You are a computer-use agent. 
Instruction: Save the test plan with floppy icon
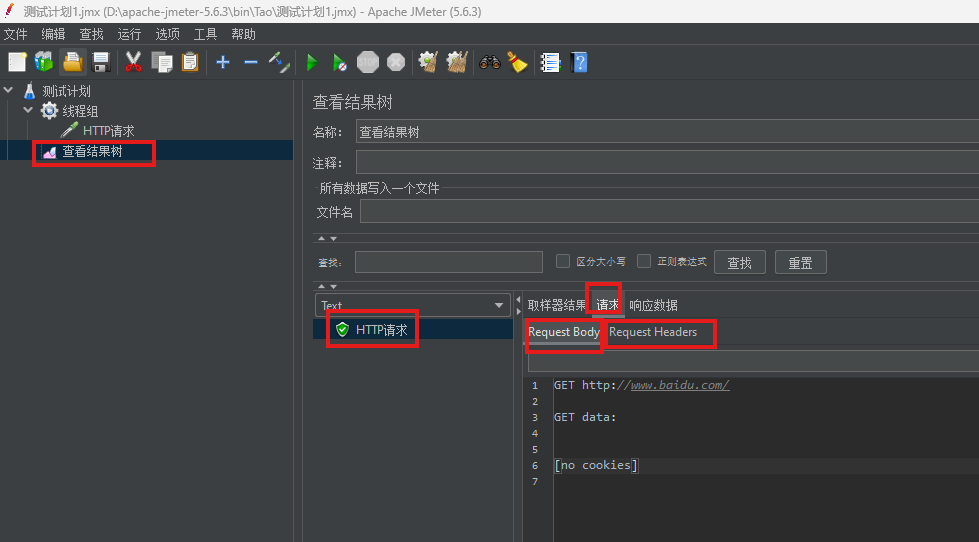[x=101, y=62]
